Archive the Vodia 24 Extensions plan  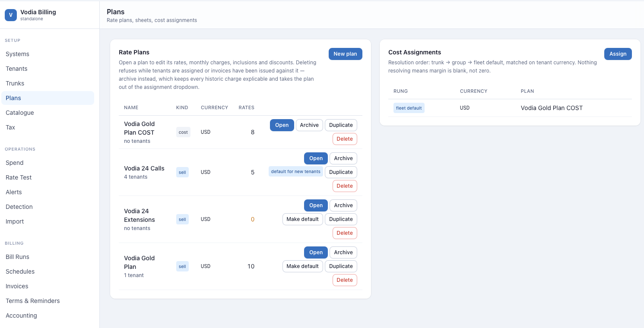tap(343, 205)
